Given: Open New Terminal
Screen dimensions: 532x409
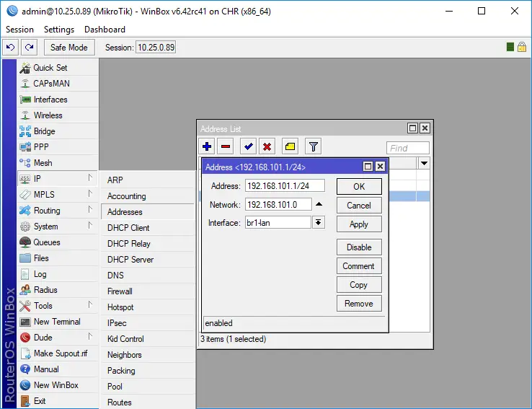Looking at the screenshot, I should 58,322.
